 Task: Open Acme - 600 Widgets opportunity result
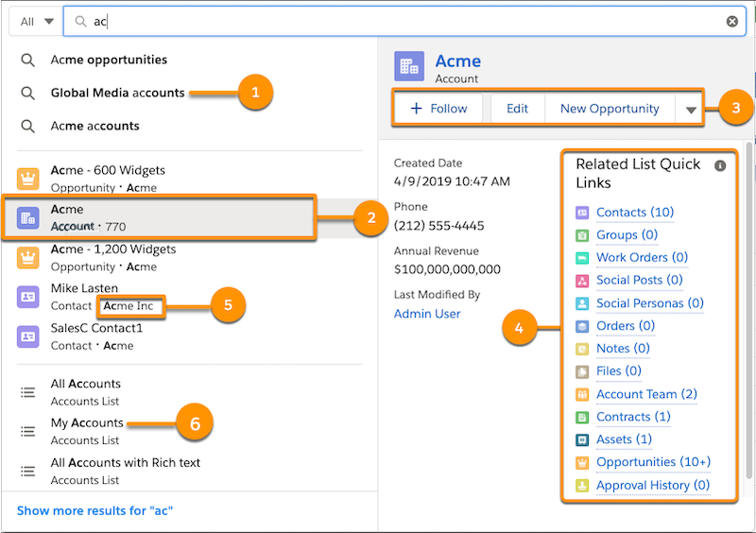pos(189,179)
